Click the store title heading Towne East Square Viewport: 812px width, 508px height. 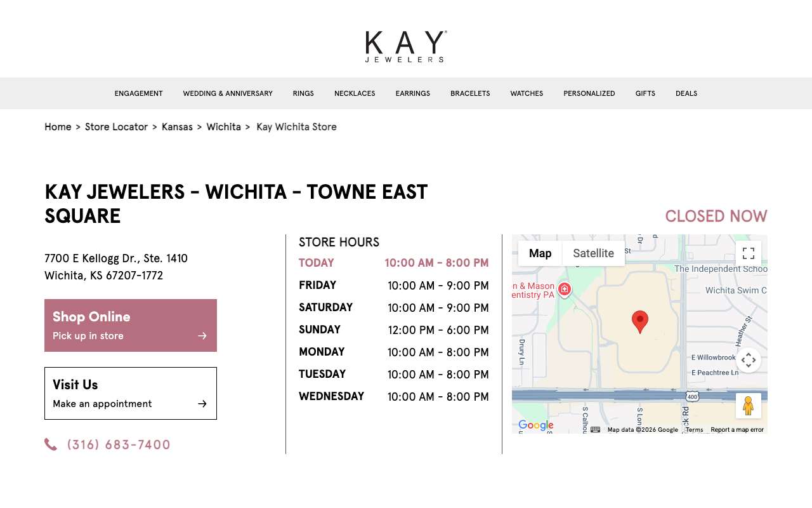pyautogui.click(x=236, y=204)
